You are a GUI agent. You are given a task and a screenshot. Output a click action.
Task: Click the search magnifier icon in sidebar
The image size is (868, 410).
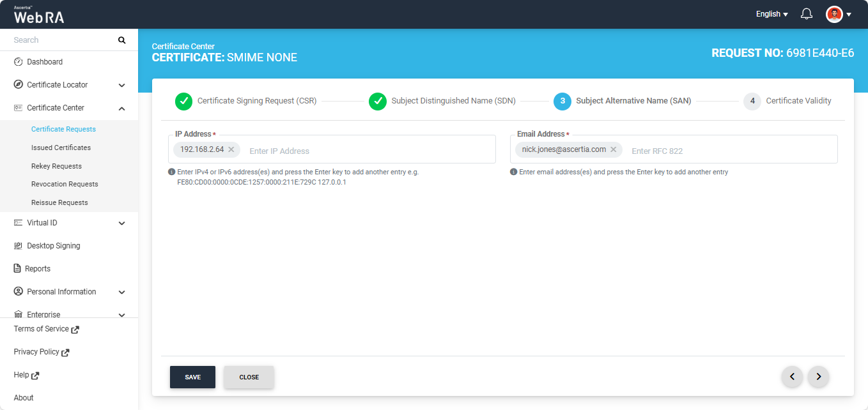[x=121, y=40]
